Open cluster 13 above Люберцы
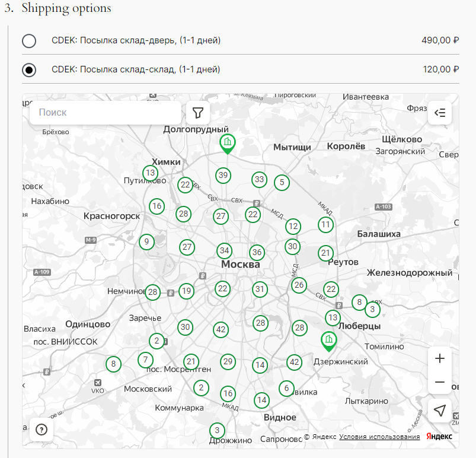476x458 pixels. [333, 317]
